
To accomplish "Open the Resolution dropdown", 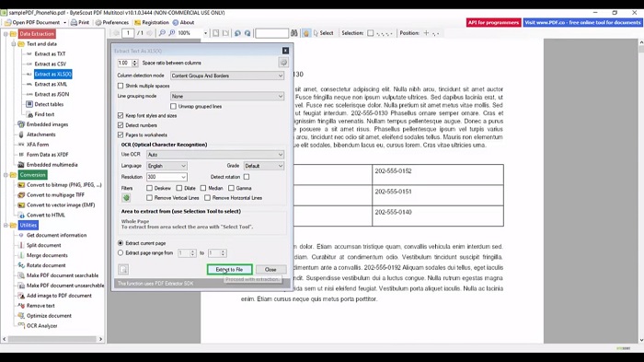I will 167,177.
